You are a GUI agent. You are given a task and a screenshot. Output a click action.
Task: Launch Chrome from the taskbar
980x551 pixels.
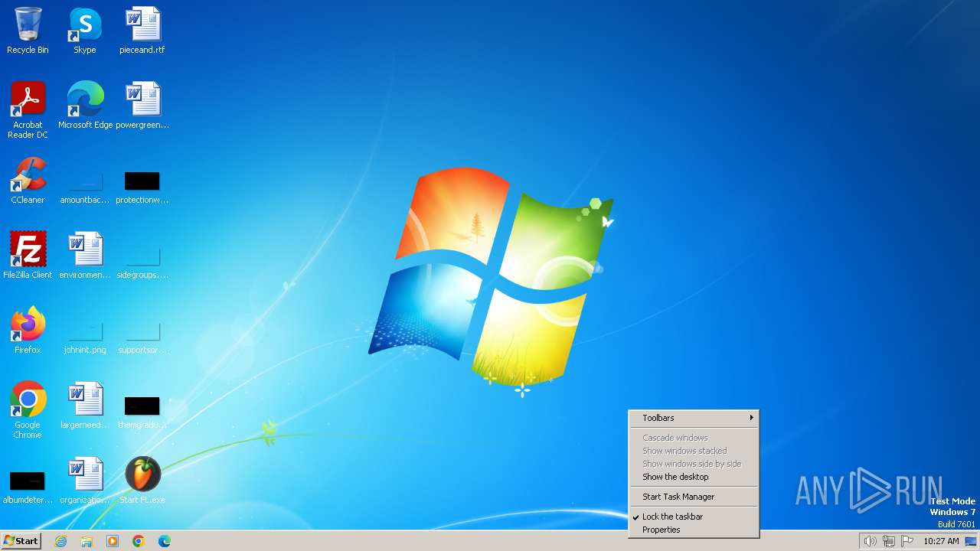click(139, 541)
